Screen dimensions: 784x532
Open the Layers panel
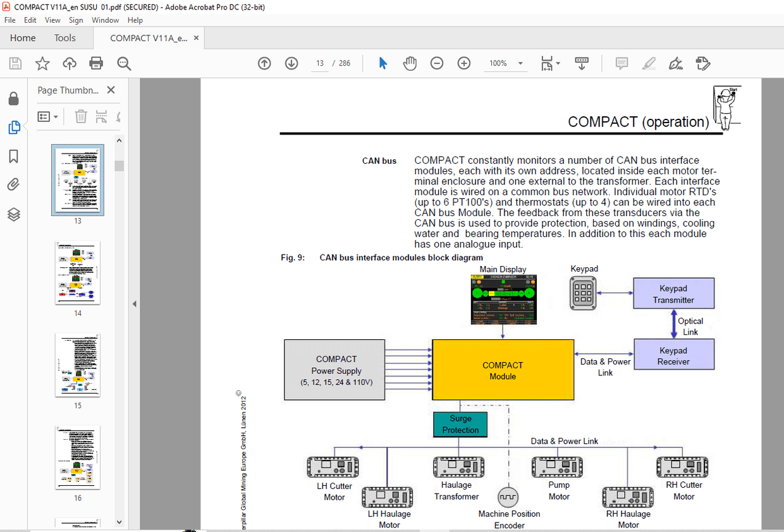point(14,214)
